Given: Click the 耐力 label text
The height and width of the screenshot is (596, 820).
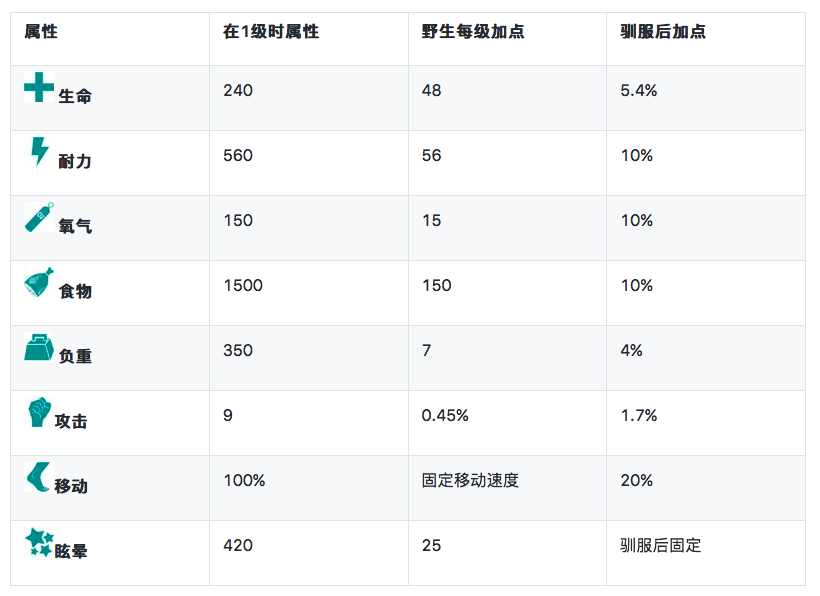Looking at the screenshot, I should coord(75,161).
